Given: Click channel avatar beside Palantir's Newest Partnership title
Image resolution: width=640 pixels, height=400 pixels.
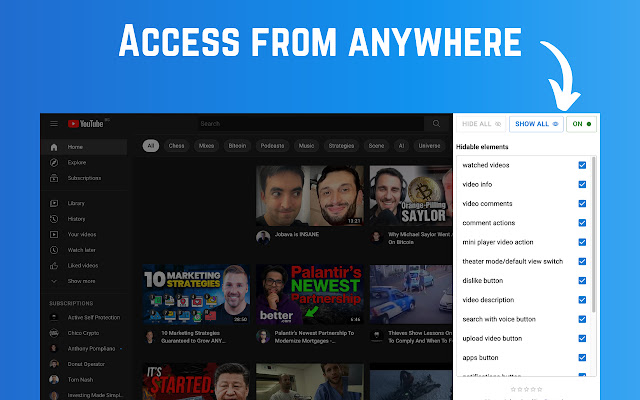Looking at the screenshot, I should click(x=263, y=336).
